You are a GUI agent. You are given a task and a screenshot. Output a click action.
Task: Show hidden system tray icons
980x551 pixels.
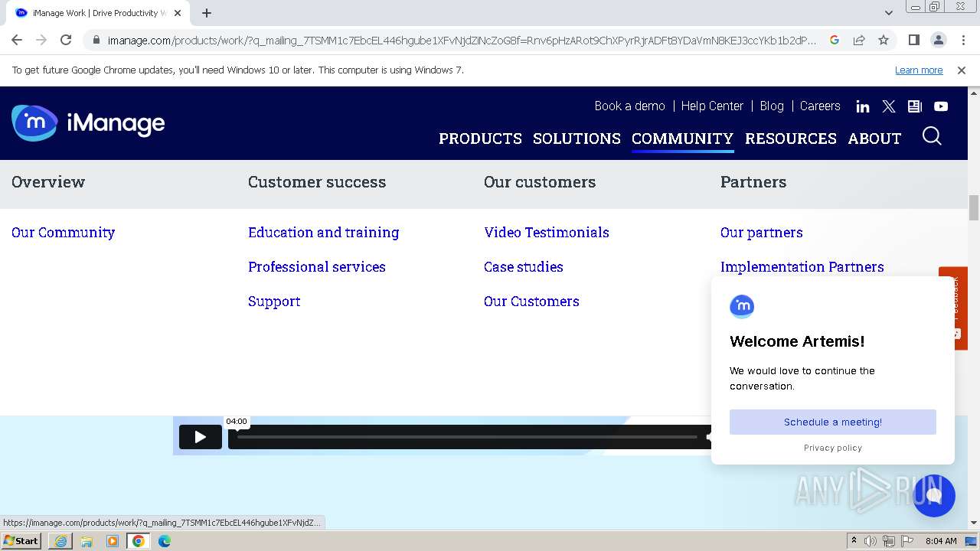(854, 541)
